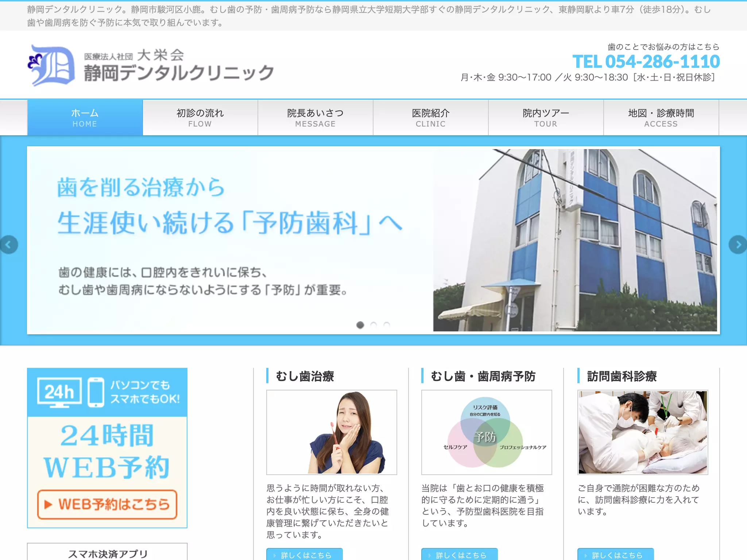Click the むし歯・歯周病予防 heading
This screenshot has width=747, height=560.
[483, 376]
